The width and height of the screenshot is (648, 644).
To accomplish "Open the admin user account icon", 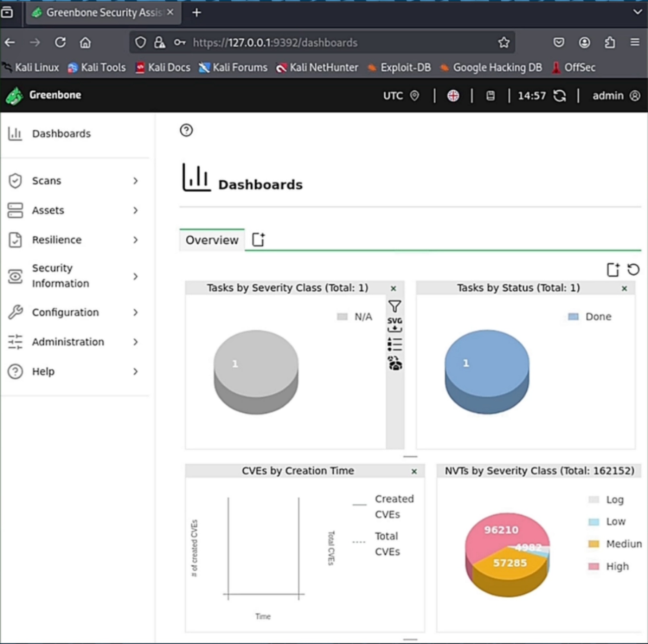I will pos(635,96).
